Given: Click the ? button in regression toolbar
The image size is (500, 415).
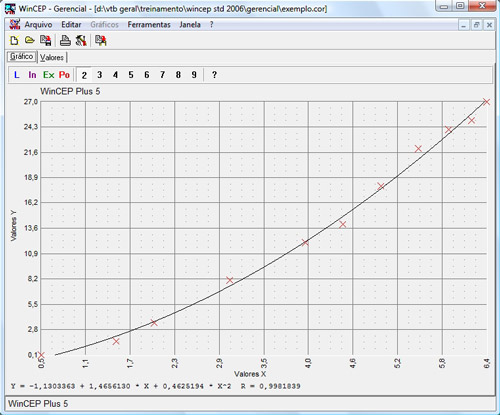Looking at the screenshot, I should point(214,75).
